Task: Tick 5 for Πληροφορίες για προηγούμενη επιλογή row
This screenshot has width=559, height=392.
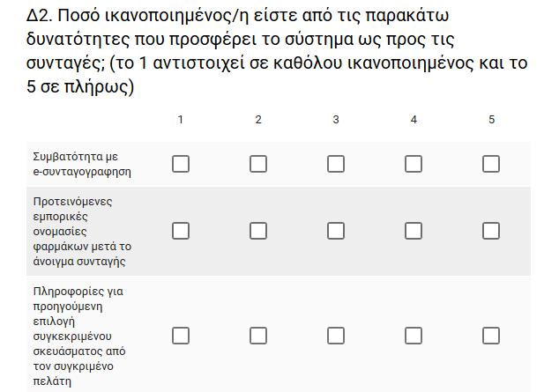Action: coord(491,336)
